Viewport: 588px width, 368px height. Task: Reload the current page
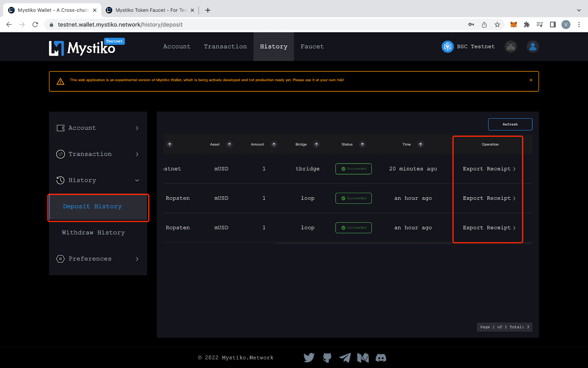[x=35, y=25]
